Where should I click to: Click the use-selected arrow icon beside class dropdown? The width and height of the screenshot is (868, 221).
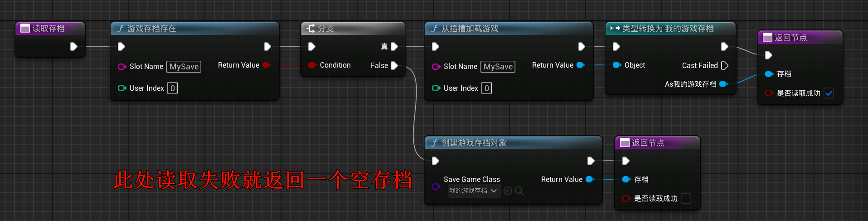(508, 191)
